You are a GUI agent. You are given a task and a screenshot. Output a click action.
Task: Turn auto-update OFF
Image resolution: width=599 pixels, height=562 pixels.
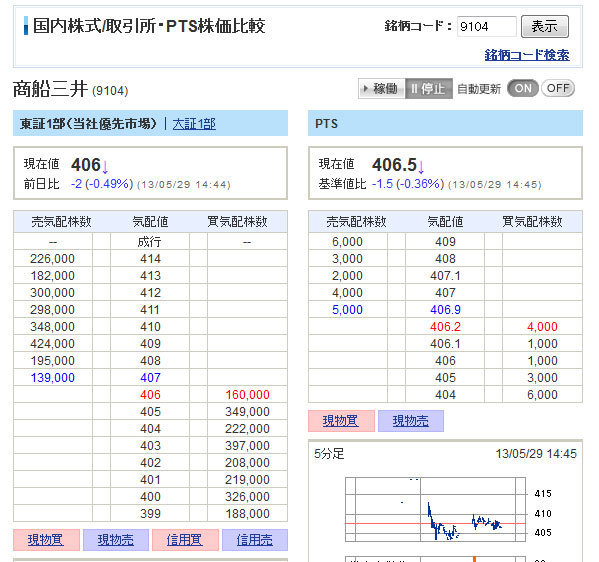558,89
